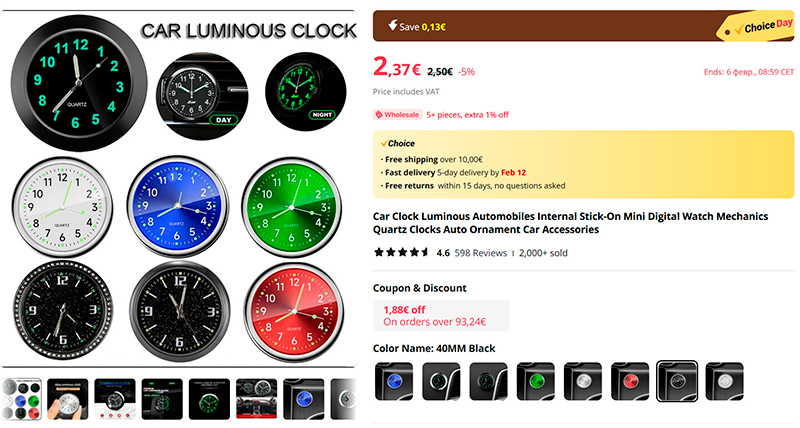Open the first gallery thumbnail with colored clocks
Image resolution: width=800 pixels, height=428 pixels.
[x=21, y=399]
